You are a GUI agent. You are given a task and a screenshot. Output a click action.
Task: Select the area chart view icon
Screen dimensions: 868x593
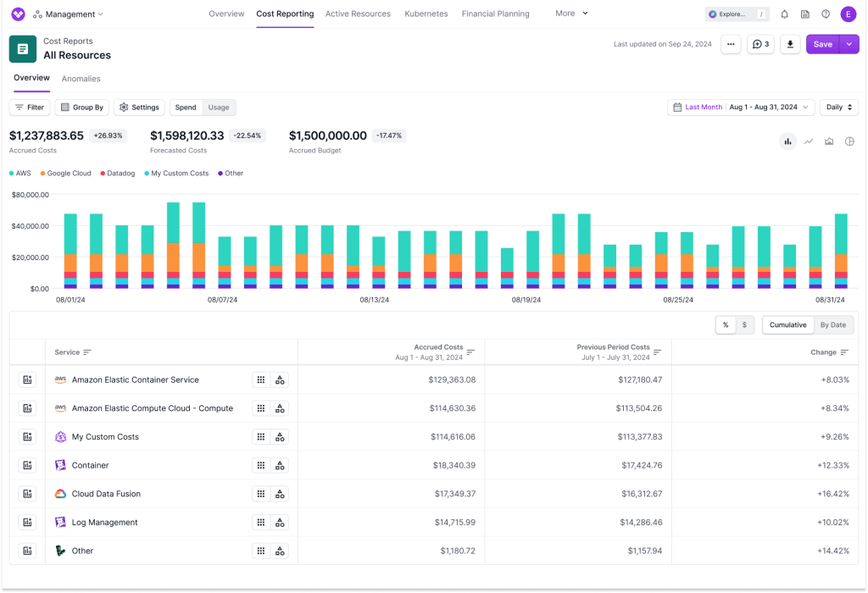(x=829, y=141)
